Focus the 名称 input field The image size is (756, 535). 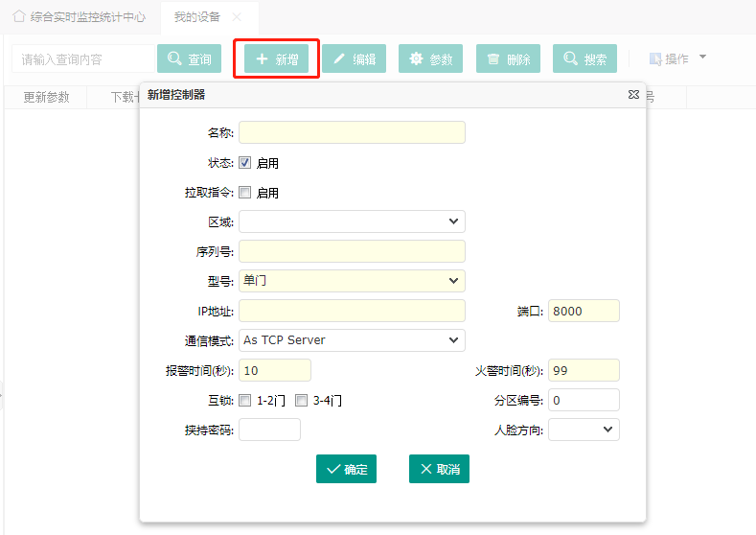tap(352, 132)
